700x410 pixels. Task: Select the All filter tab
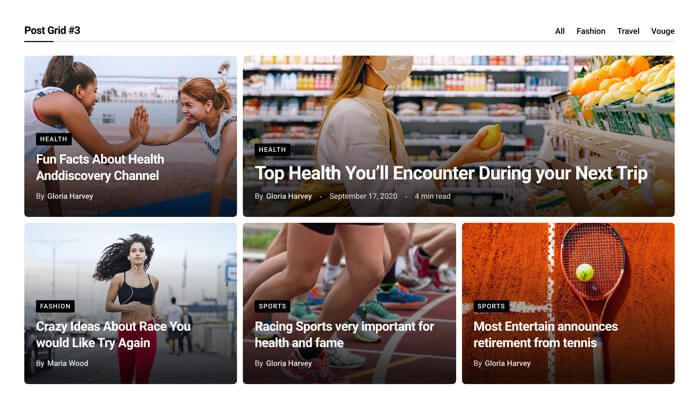(559, 31)
